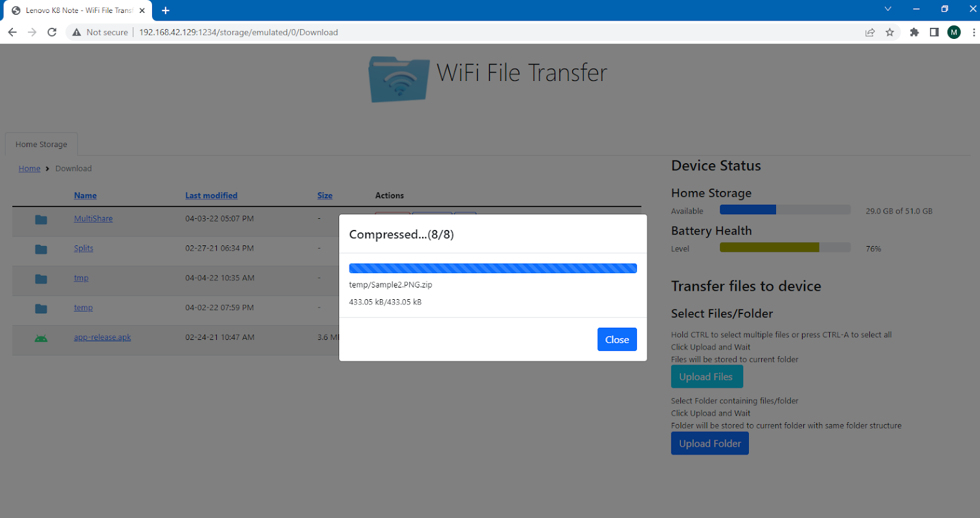Select the Lenovo K8 Note browser tab

(x=78, y=10)
